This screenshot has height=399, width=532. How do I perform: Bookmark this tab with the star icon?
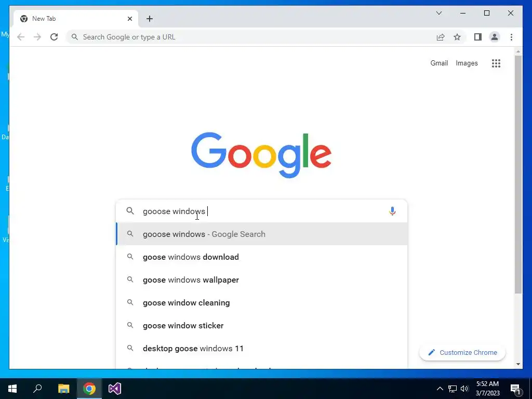click(x=457, y=37)
